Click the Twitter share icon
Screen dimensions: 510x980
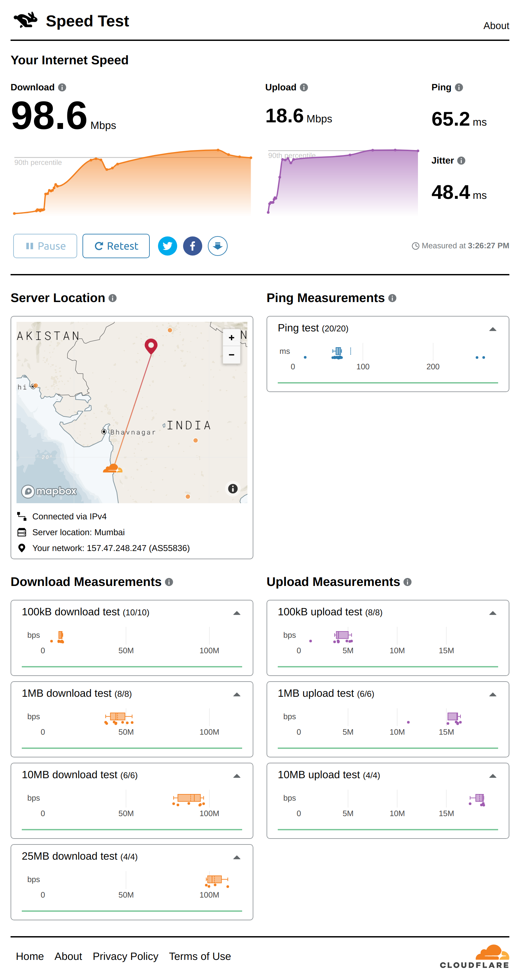(x=168, y=246)
